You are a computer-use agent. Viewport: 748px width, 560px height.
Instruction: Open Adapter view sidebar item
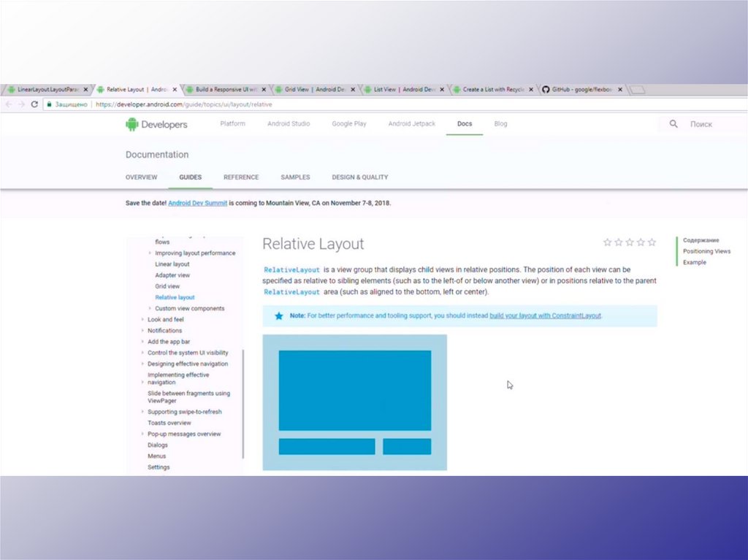pyautogui.click(x=172, y=275)
